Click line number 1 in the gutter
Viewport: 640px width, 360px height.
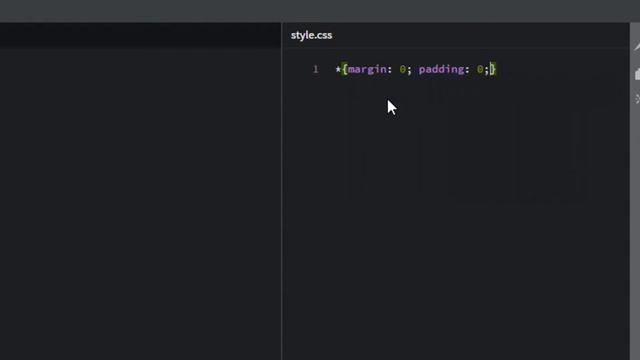316,69
